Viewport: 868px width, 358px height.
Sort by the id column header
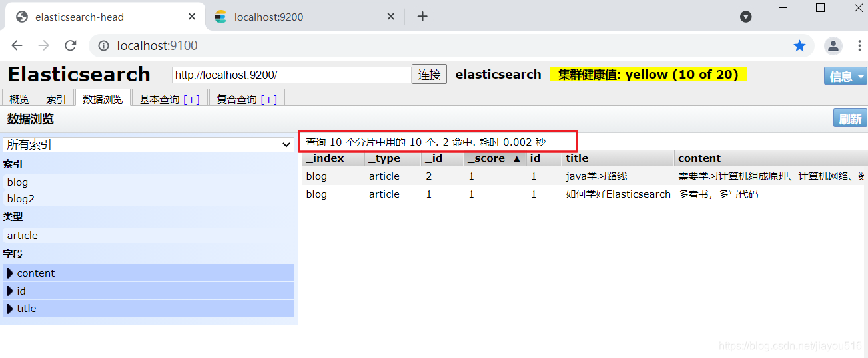[x=544, y=158]
